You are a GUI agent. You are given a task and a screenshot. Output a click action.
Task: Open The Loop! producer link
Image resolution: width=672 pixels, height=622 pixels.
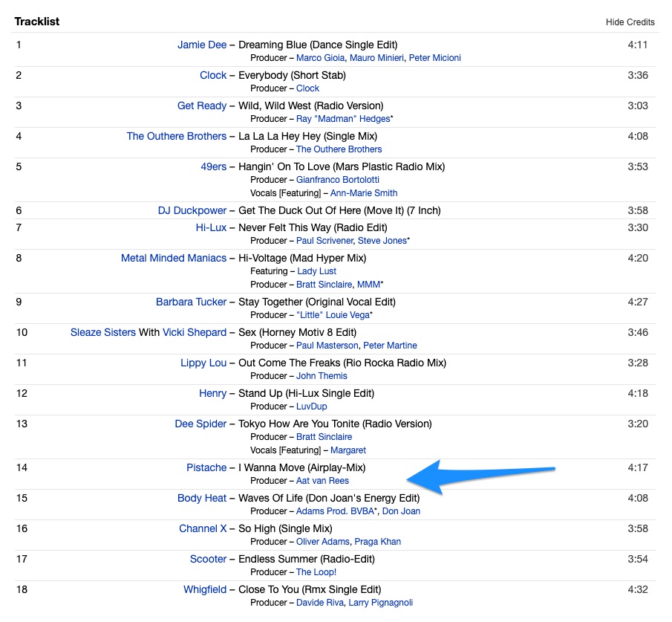[x=316, y=571]
